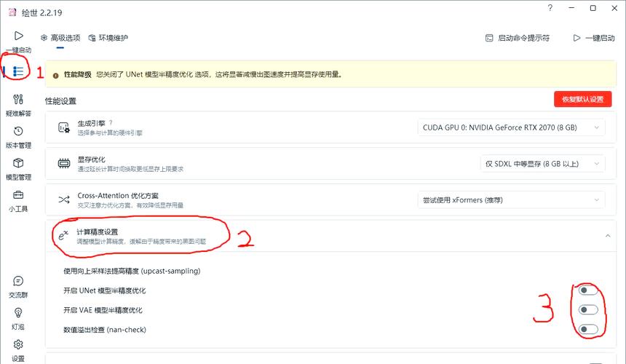Open the 小工具 toolbox page

tap(18, 201)
